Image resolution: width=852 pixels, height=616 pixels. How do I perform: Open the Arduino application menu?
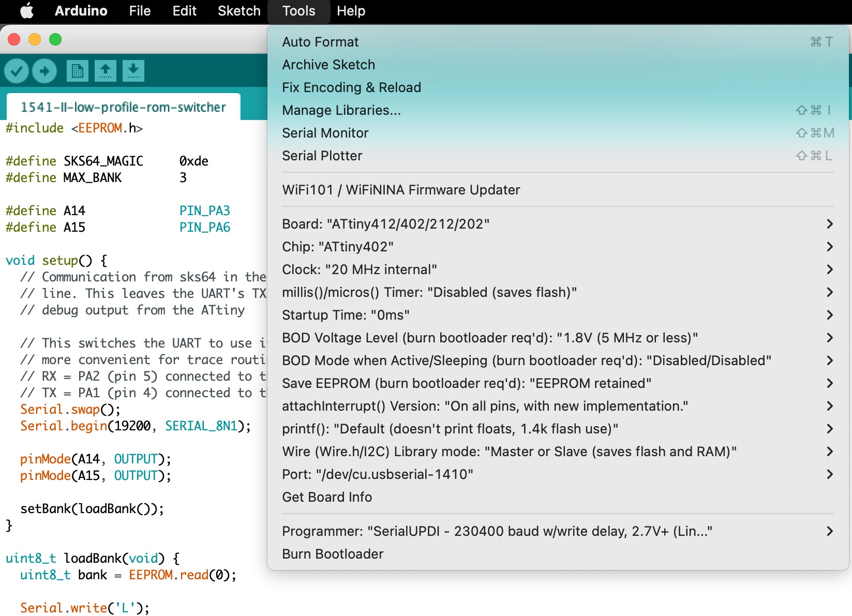81,11
